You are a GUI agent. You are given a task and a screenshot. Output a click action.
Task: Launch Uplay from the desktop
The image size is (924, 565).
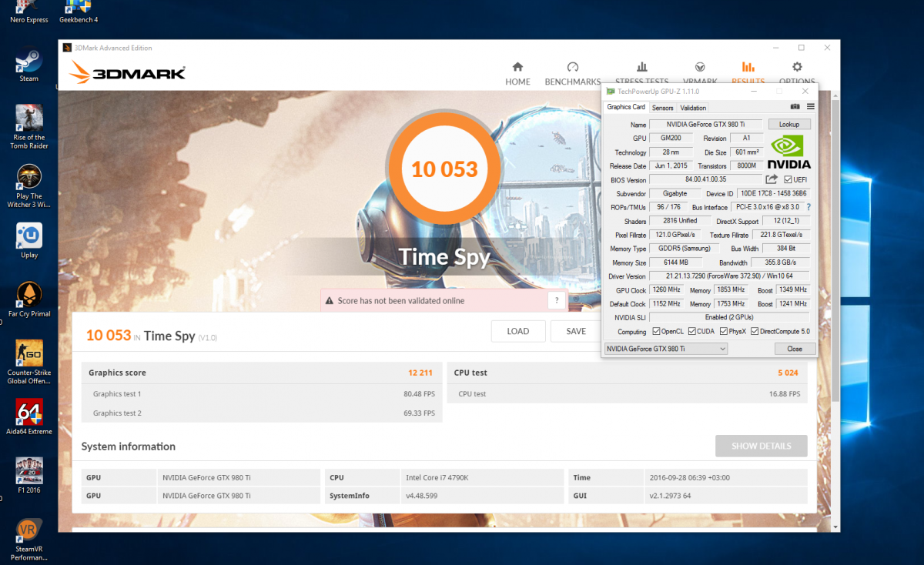(29, 241)
